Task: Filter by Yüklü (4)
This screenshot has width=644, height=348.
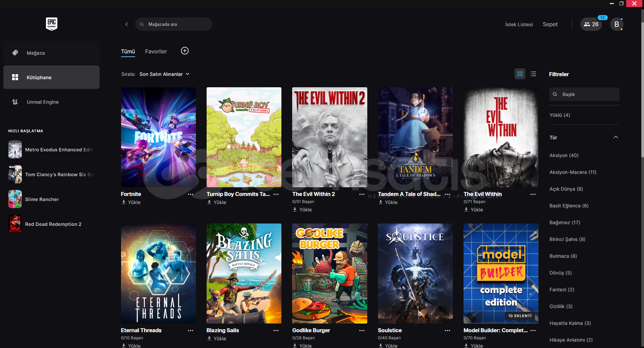Action: point(559,115)
